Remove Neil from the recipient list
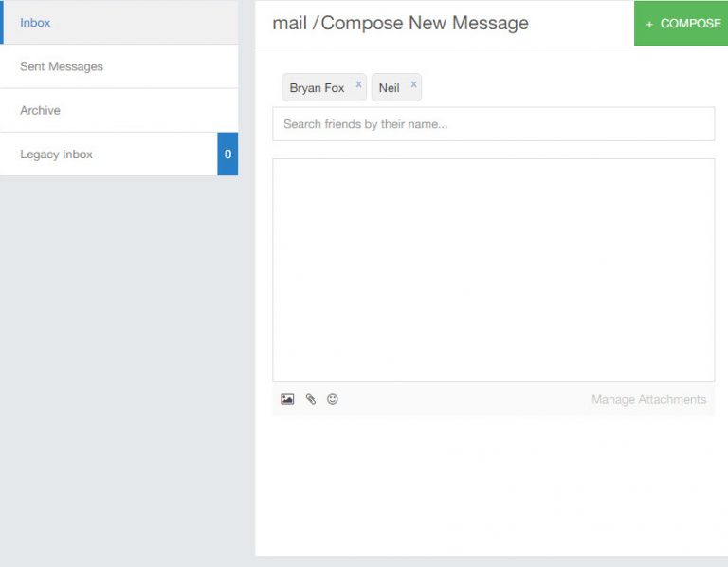 click(x=413, y=84)
